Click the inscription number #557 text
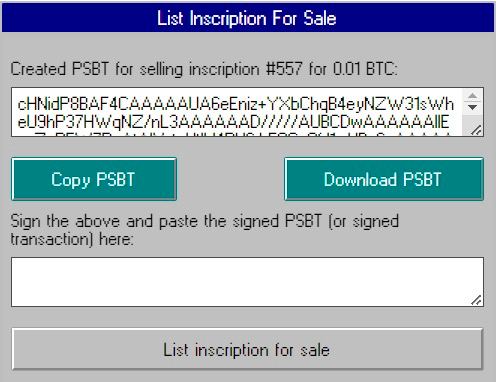496x382 pixels. (x=284, y=69)
